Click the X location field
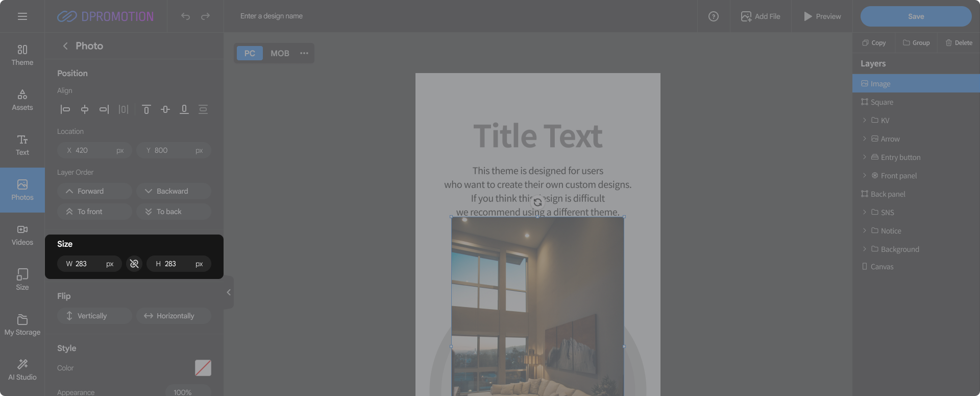The image size is (980, 396). pos(94,150)
